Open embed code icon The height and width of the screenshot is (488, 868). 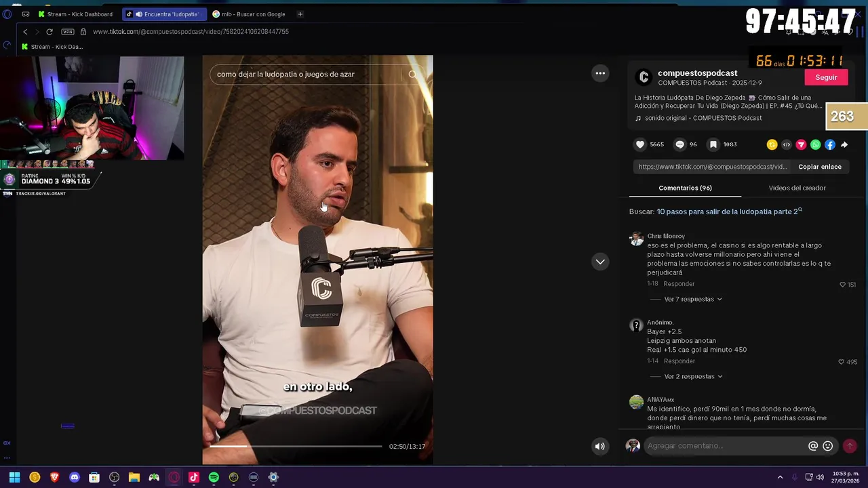(x=787, y=144)
